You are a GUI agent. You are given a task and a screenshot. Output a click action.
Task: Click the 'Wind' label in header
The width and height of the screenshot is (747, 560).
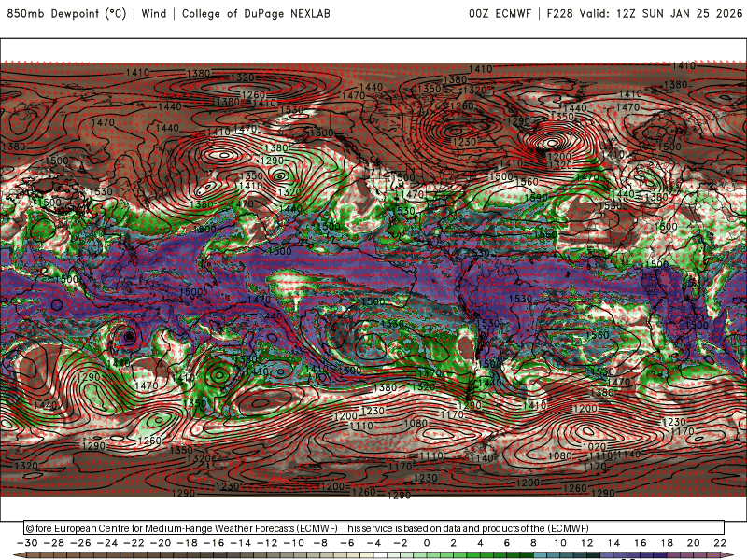pos(154,13)
